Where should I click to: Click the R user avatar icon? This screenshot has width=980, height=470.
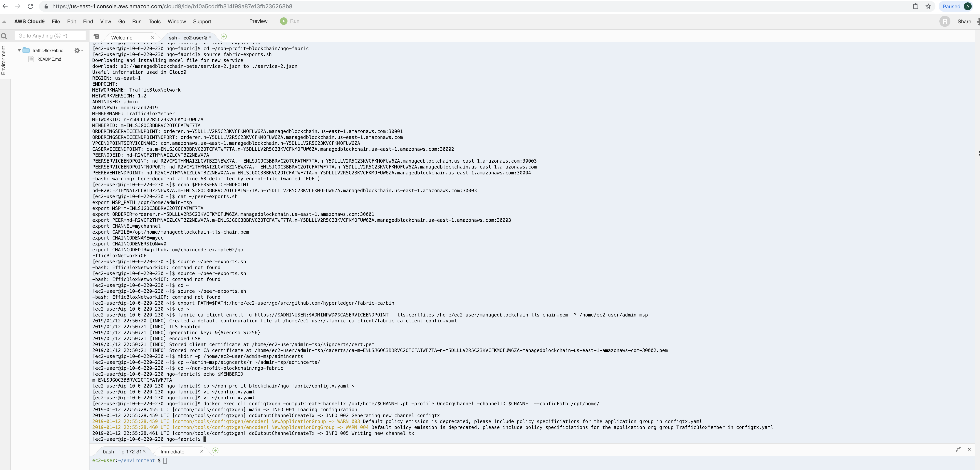pos(944,21)
